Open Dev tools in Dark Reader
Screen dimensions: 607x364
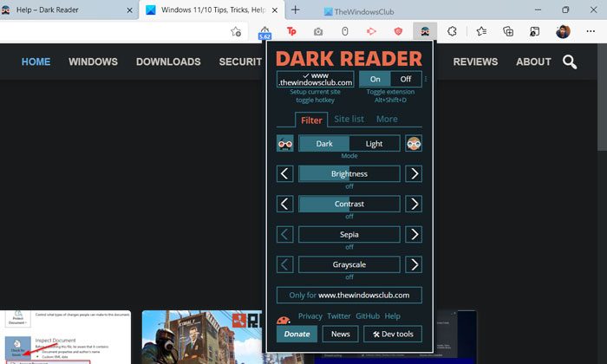(x=393, y=334)
